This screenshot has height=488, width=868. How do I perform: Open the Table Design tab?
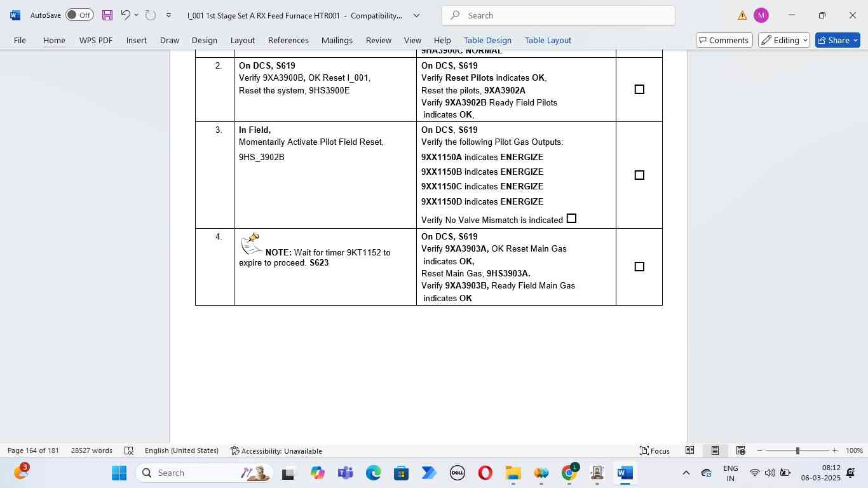(x=487, y=40)
